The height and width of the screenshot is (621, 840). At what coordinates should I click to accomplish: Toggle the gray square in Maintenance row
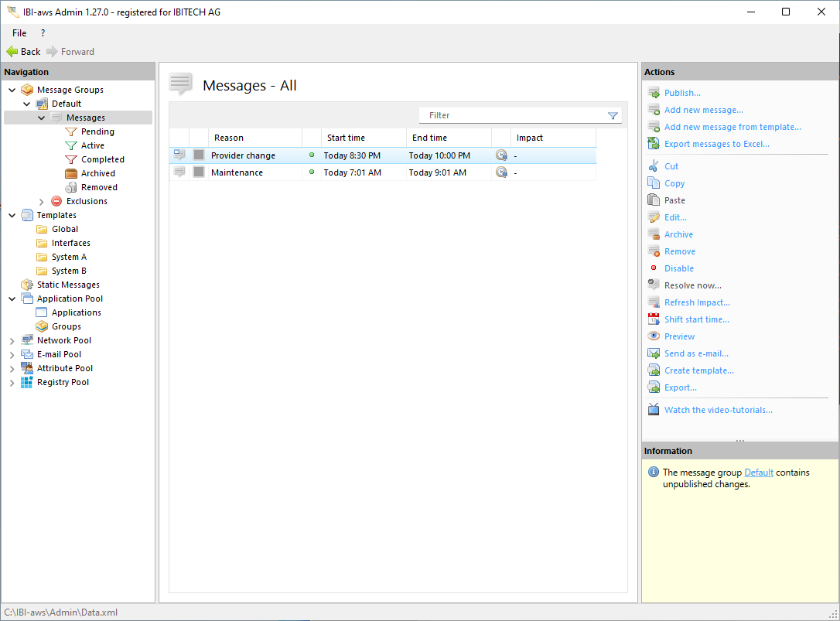(x=199, y=172)
